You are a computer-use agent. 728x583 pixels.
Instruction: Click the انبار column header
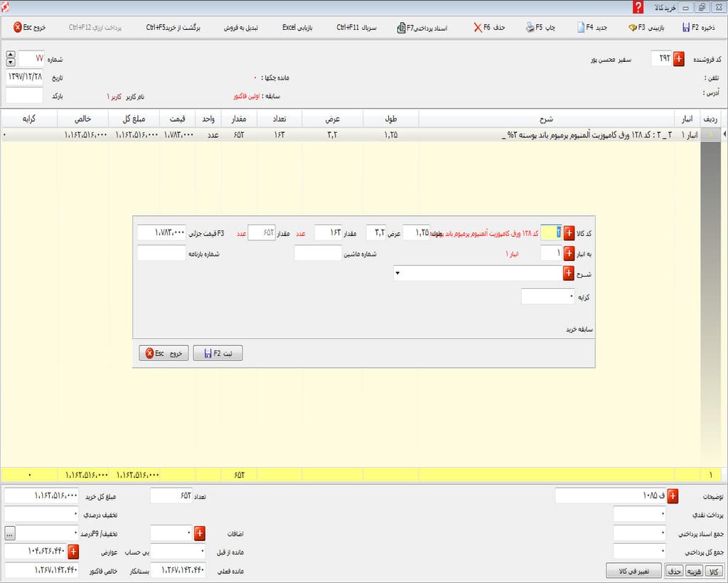[x=687, y=119]
